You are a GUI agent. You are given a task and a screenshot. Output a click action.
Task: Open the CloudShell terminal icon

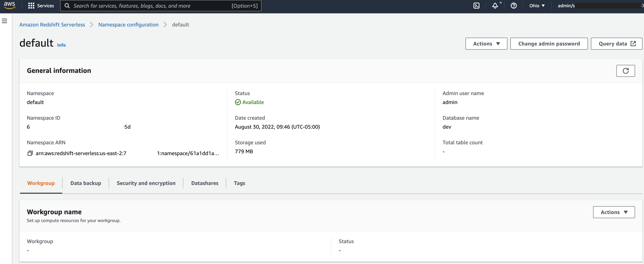pos(476,6)
